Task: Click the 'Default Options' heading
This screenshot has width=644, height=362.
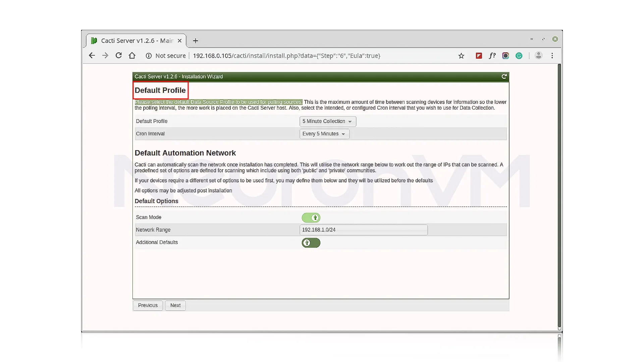Action: tap(156, 201)
